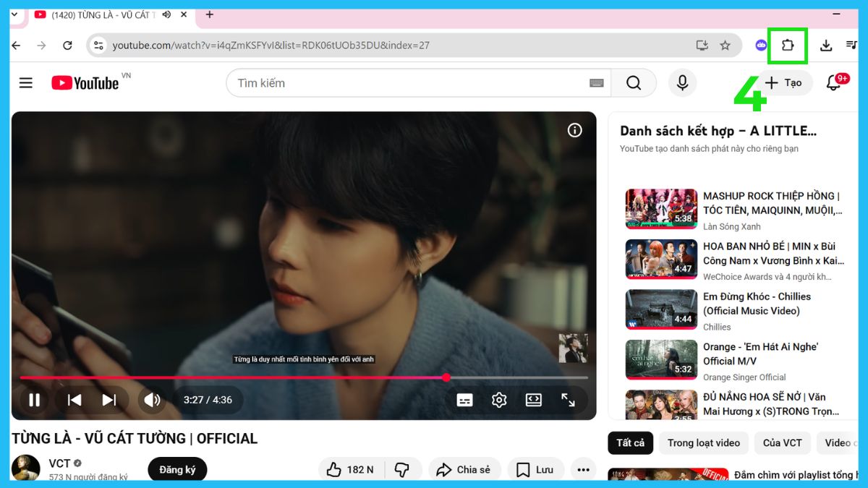Enter full screen mode
The image size is (868, 488).
click(569, 400)
